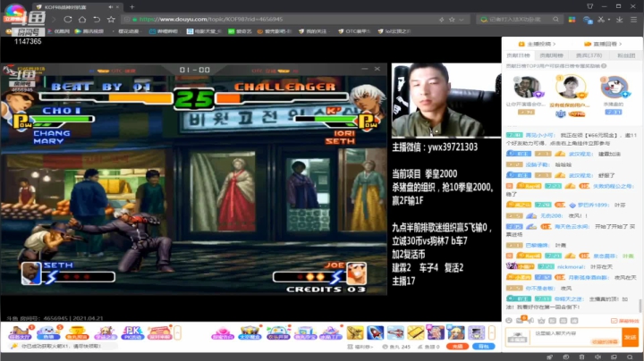Click the undo/restore closed tab icon
This screenshot has height=361, width=644.
pyautogui.click(x=97, y=20)
